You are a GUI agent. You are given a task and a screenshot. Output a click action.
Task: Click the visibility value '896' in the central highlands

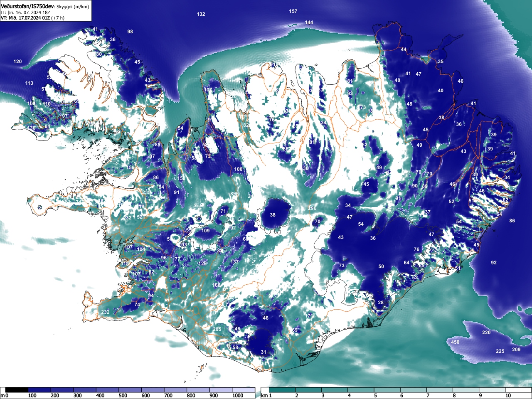[234, 194]
